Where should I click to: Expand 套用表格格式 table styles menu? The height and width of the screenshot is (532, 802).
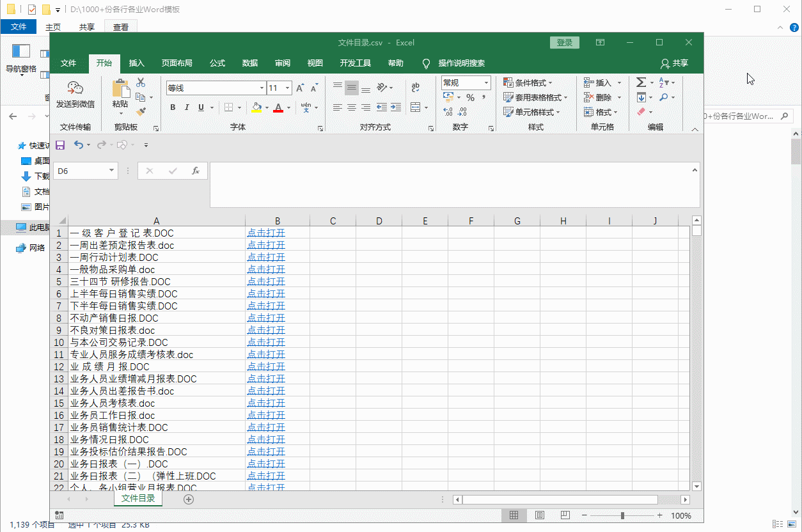535,97
